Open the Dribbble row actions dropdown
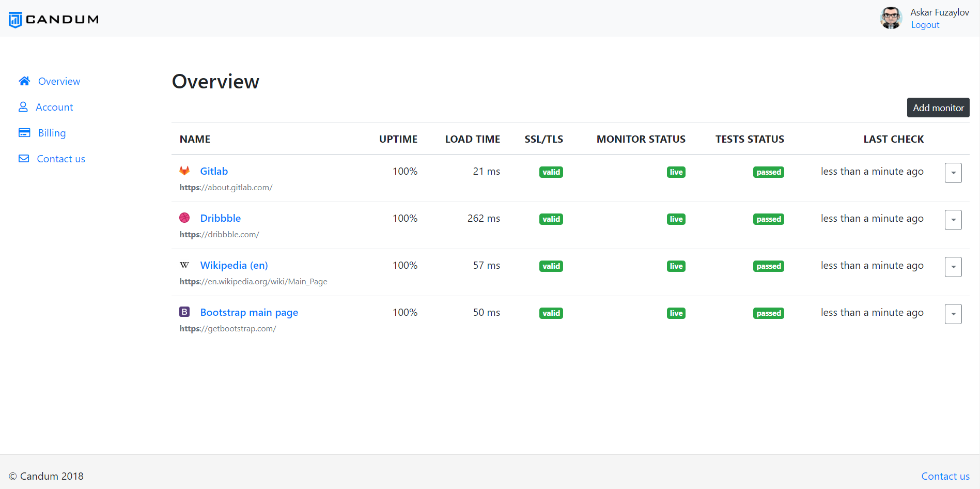Screen dimensions: 980x489 953,220
